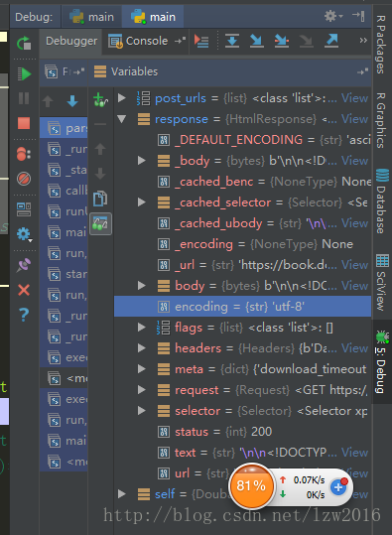Open the R Packages side tool window

click(x=382, y=45)
